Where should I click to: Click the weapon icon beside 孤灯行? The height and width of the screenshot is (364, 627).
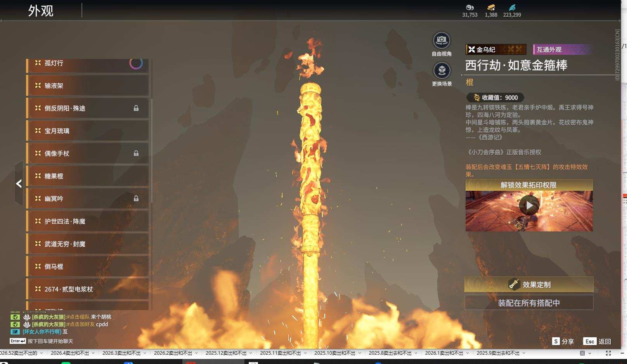click(38, 63)
